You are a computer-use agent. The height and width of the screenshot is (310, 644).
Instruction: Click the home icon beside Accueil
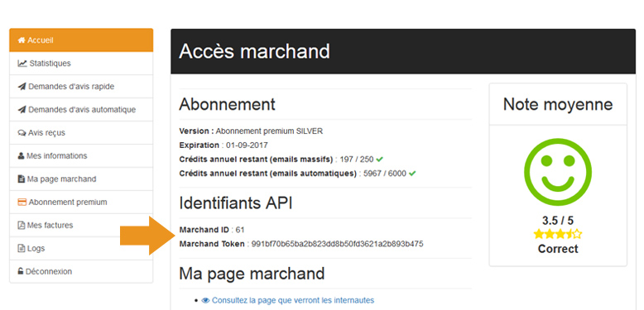[22, 41]
